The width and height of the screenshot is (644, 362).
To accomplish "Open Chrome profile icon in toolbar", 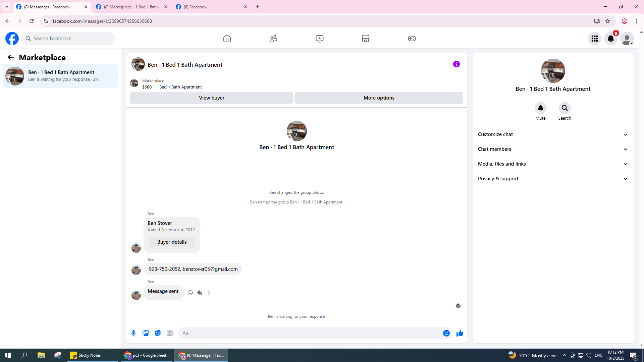I will point(625,21).
